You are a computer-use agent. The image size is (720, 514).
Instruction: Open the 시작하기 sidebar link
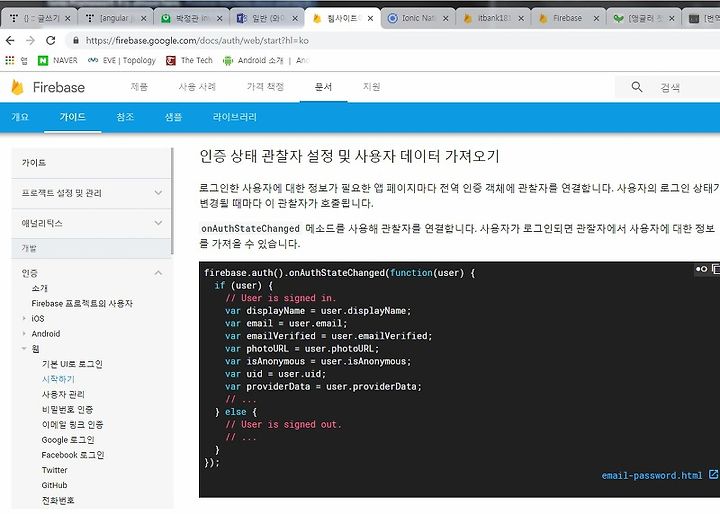[x=58, y=379]
